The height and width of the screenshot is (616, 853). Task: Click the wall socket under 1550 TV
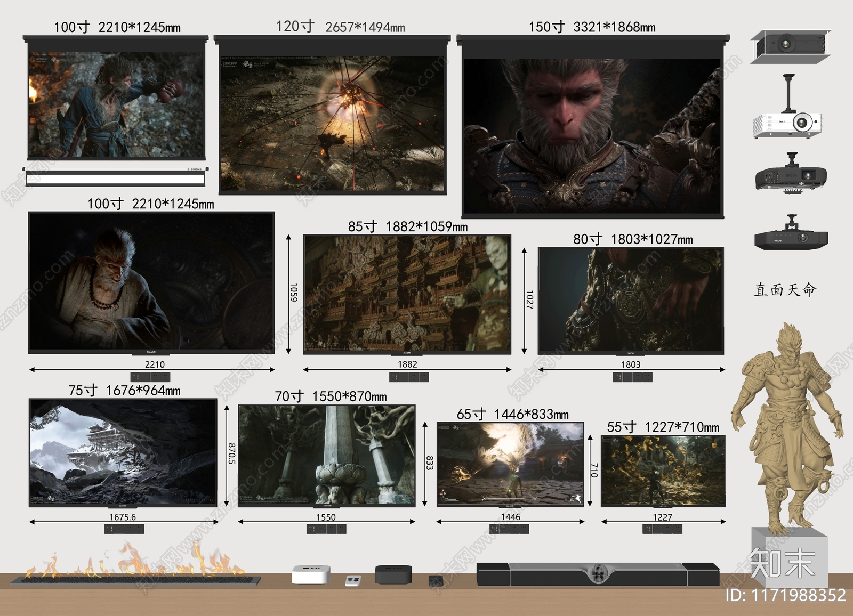pos(326,529)
